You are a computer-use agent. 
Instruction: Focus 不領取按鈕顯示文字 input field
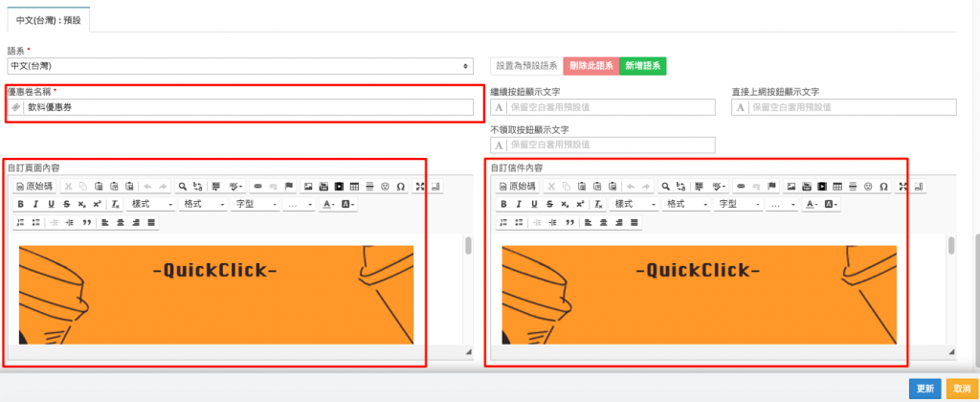(603, 145)
